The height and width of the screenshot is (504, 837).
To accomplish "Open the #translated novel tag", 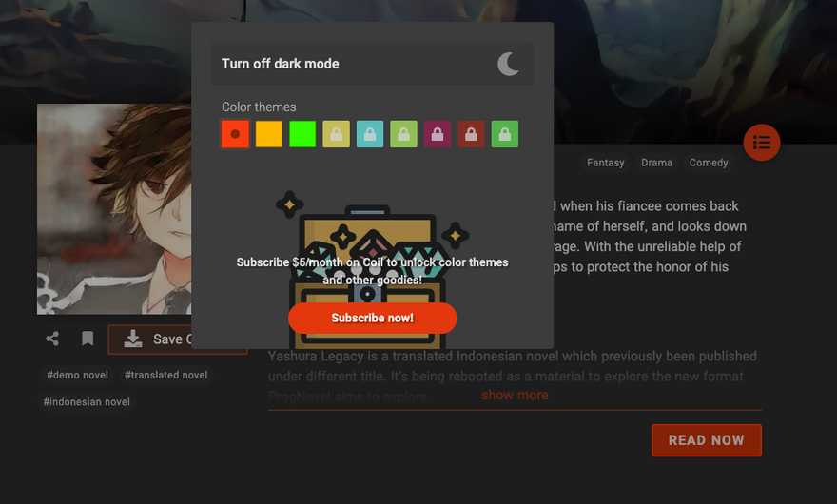I will pos(166,375).
